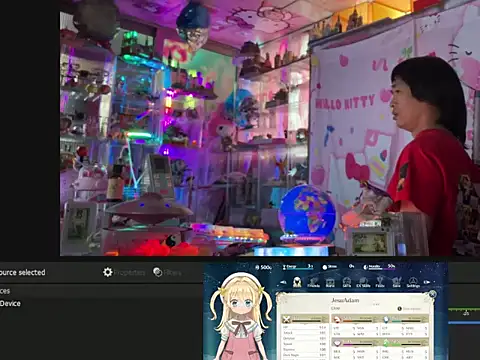Go to previous menu page with the left arrow
This screenshot has height=360, width=480.
click(283, 282)
